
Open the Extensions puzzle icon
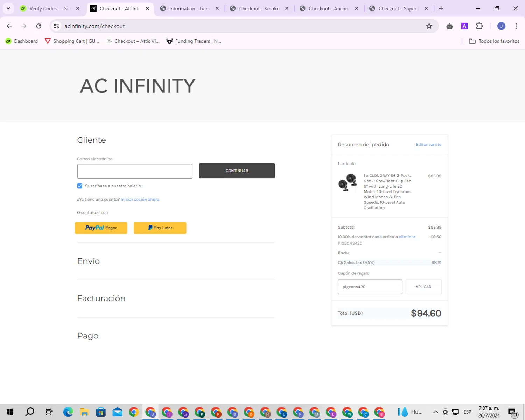479,26
